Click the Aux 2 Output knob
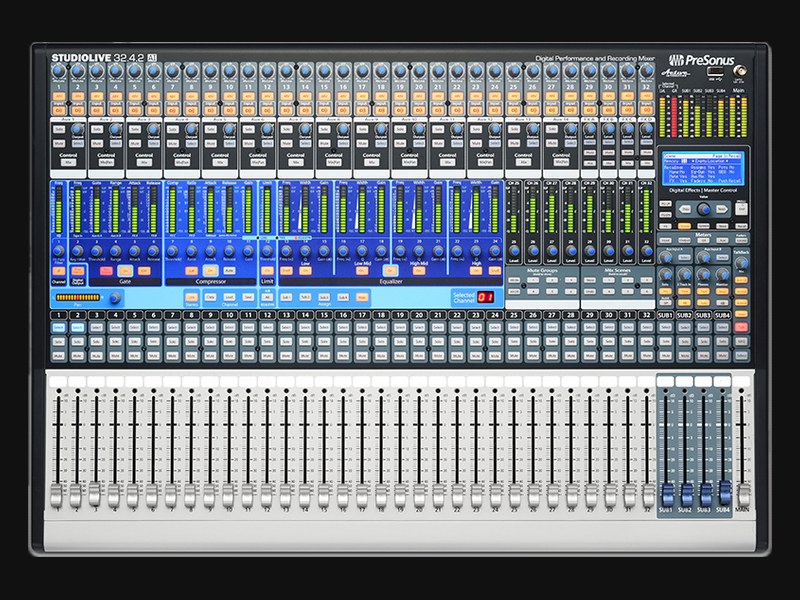 (x=115, y=128)
